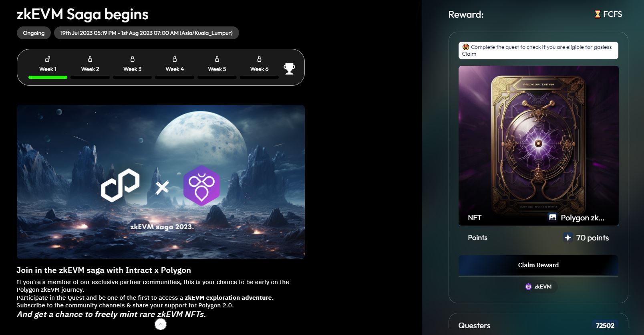
Task: Click the points star icon
Action: 568,238
